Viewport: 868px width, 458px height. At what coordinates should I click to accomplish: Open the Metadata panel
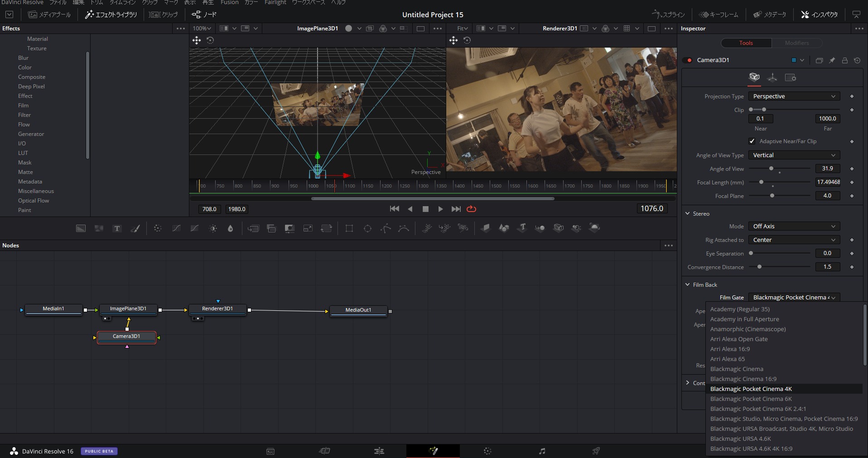coord(770,14)
